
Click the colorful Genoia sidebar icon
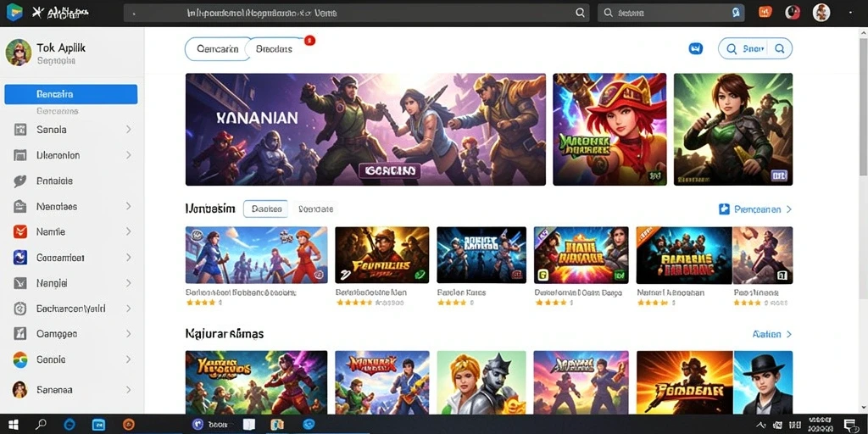[x=20, y=359]
